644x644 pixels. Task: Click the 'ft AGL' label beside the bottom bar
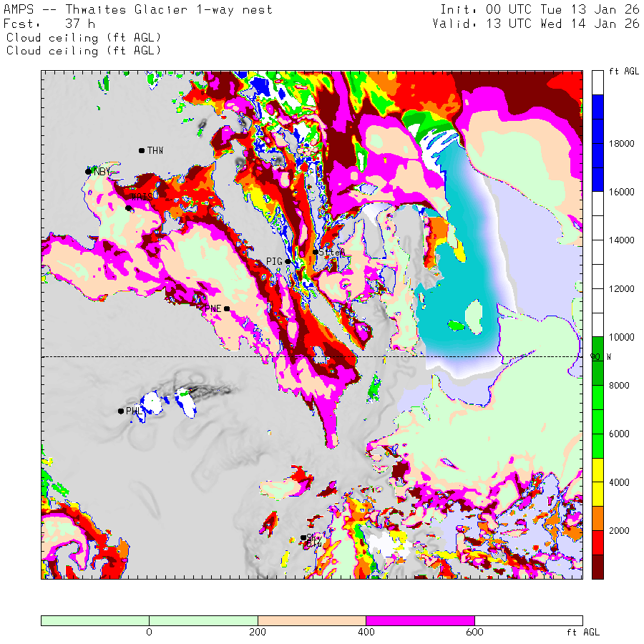[x=582, y=632]
